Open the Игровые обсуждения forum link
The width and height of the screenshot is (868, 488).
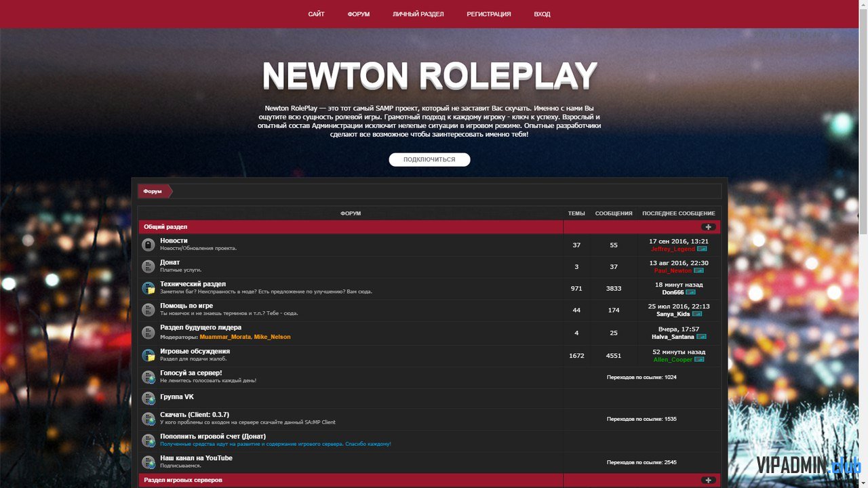click(x=195, y=351)
